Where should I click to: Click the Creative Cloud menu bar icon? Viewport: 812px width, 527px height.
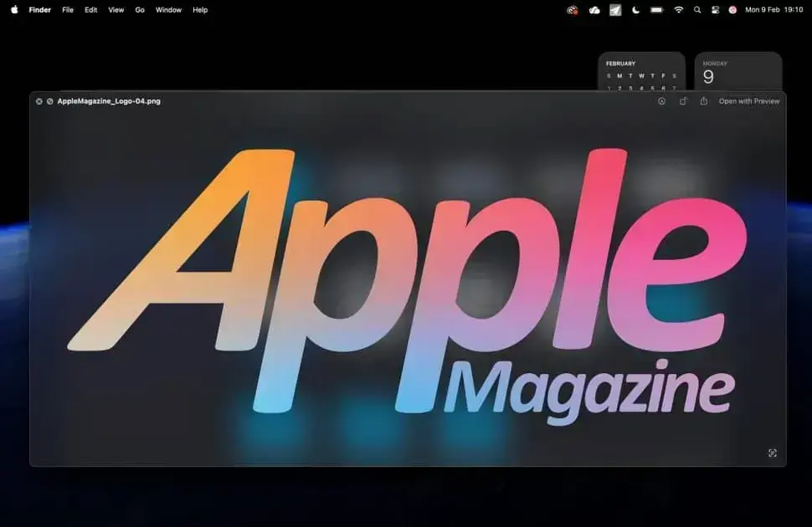[x=573, y=10]
